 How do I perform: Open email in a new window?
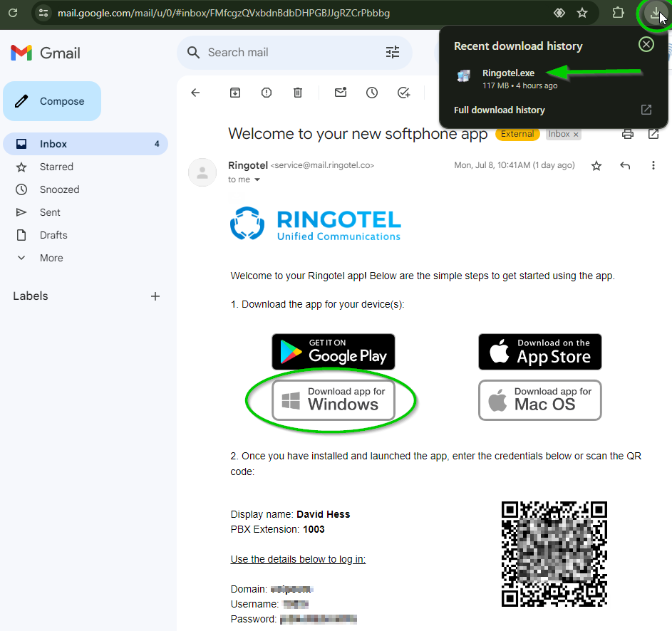653,134
